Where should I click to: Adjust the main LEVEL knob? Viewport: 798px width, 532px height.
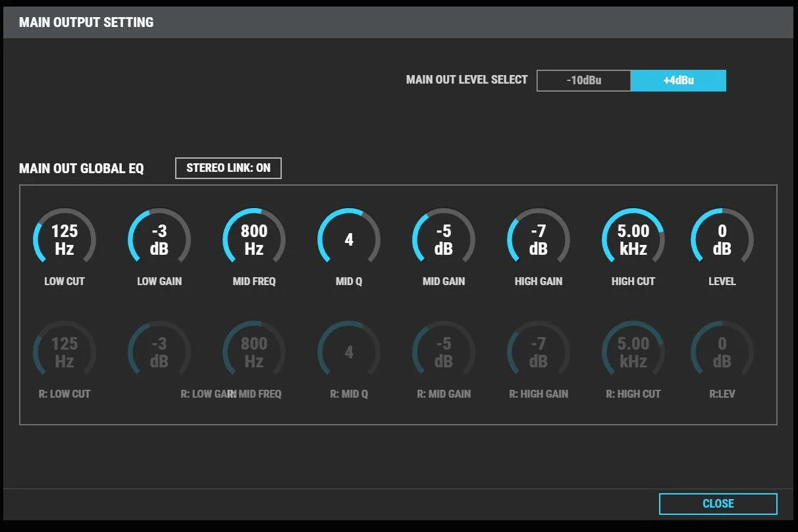point(722,239)
